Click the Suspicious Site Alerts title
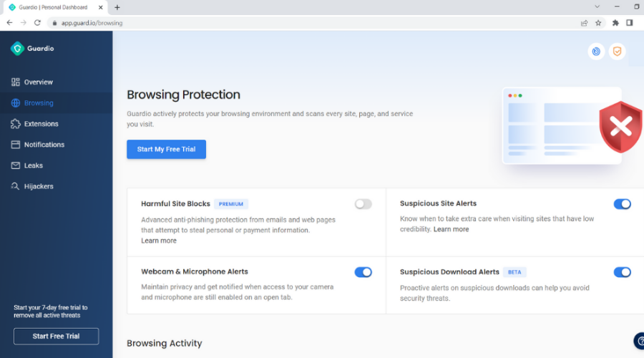Image resolution: width=644 pixels, height=358 pixels. [438, 203]
